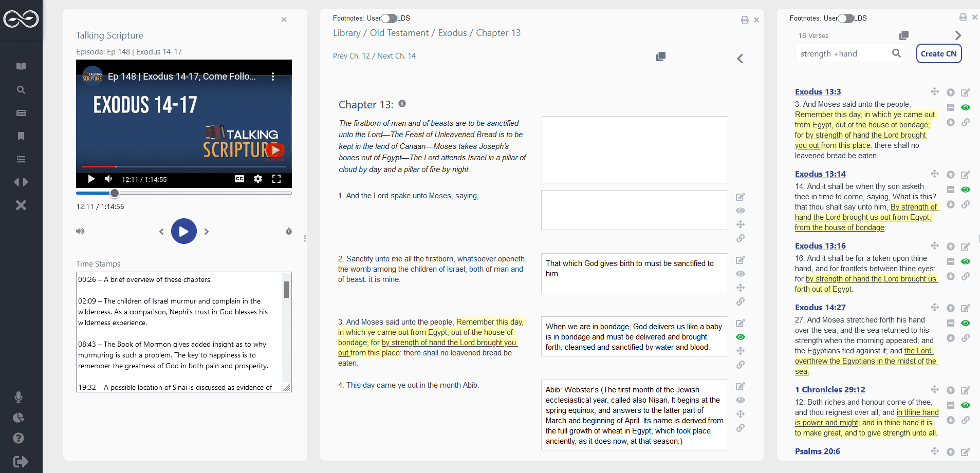Click the copy icon beside 18 Verses

(x=904, y=35)
